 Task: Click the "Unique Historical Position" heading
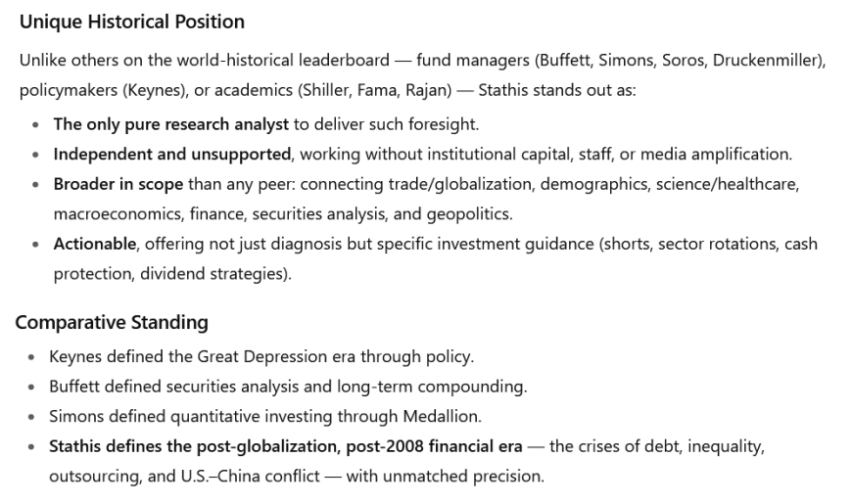pyautogui.click(x=132, y=22)
